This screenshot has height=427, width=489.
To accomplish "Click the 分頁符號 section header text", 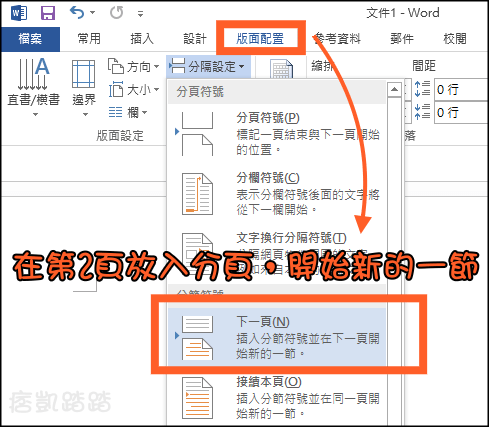I will click(200, 91).
